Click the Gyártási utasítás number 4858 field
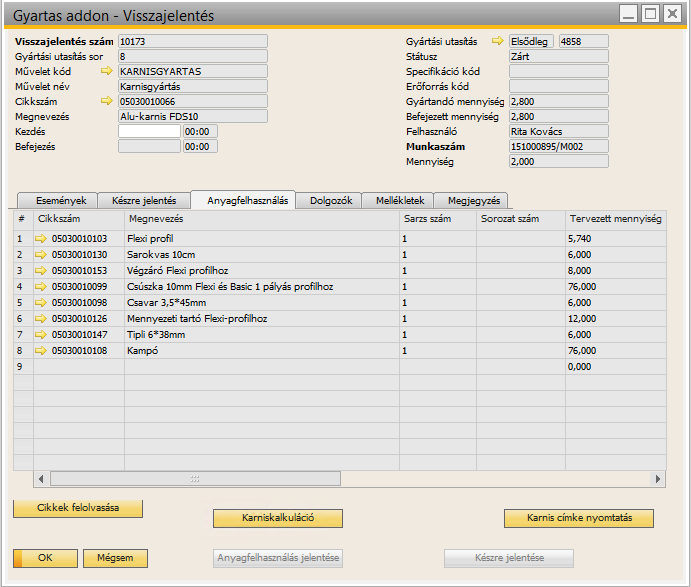Viewport: 691px width, 587px height. (584, 41)
